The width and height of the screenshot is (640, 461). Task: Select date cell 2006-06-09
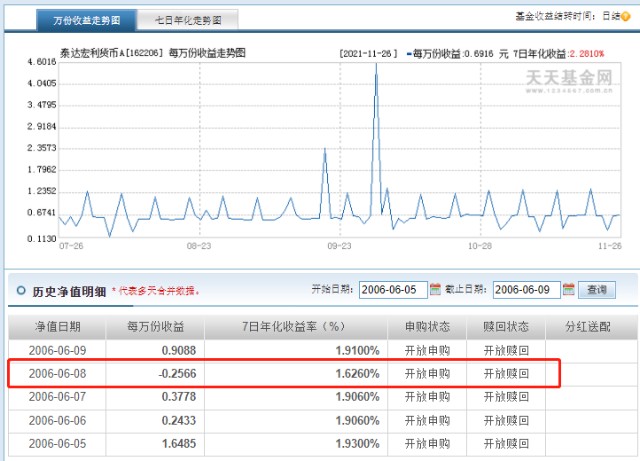(58, 350)
